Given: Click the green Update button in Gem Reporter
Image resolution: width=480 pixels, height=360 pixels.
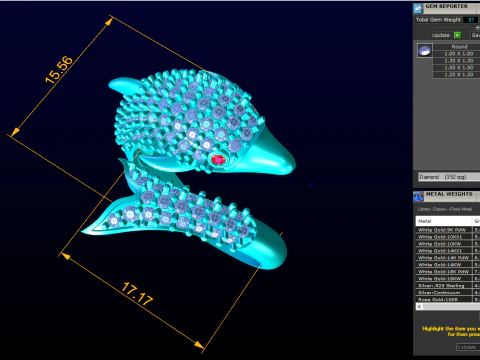Looking at the screenshot, I should pyautogui.click(x=457, y=35).
